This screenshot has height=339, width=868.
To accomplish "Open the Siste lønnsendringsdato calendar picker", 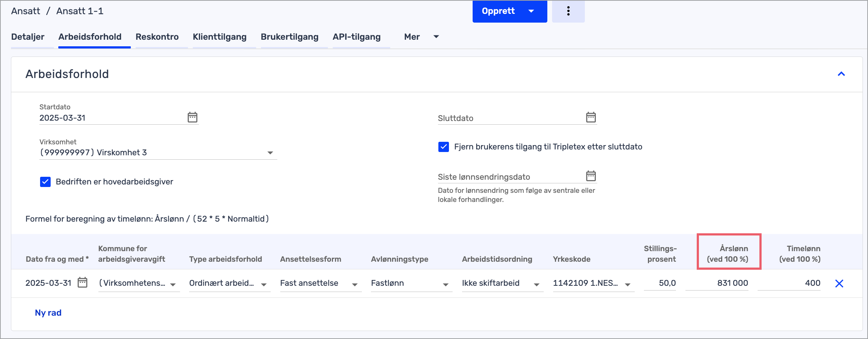I will pyautogui.click(x=591, y=176).
